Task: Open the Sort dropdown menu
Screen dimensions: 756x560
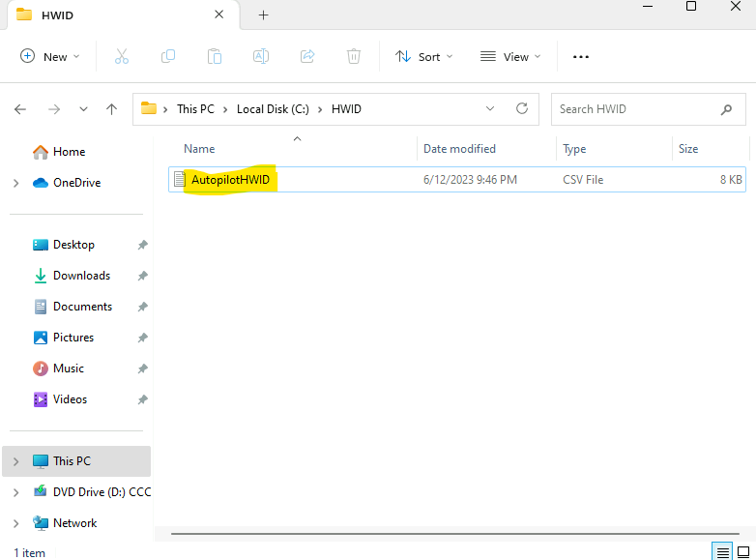Action: (x=423, y=56)
